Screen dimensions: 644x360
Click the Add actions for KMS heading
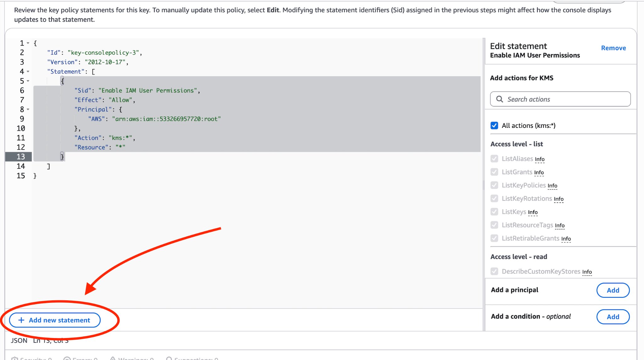[522, 78]
